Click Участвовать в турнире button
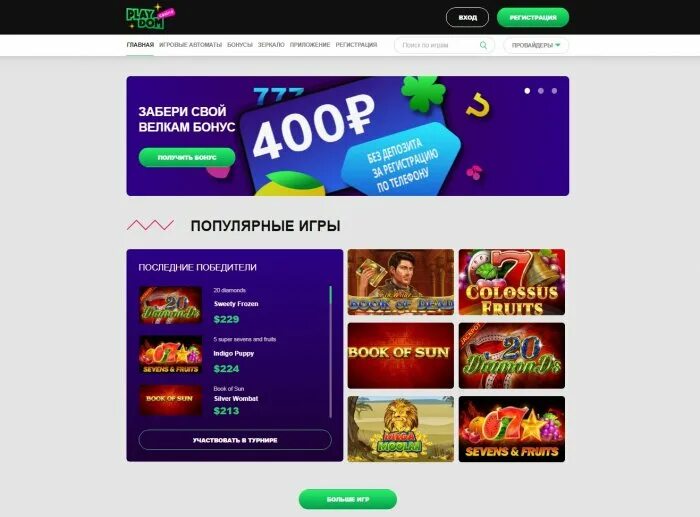The height and width of the screenshot is (517, 700). coord(235,440)
